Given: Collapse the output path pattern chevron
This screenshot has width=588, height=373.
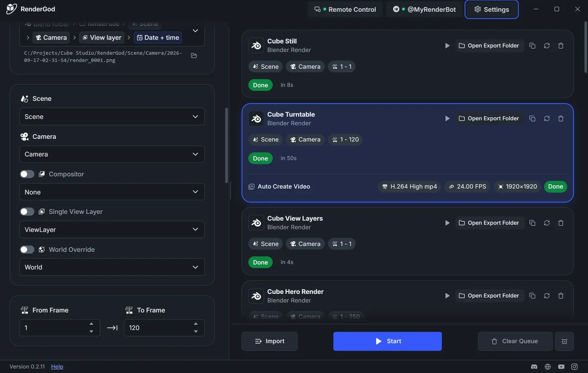Looking at the screenshot, I should tap(195, 31).
